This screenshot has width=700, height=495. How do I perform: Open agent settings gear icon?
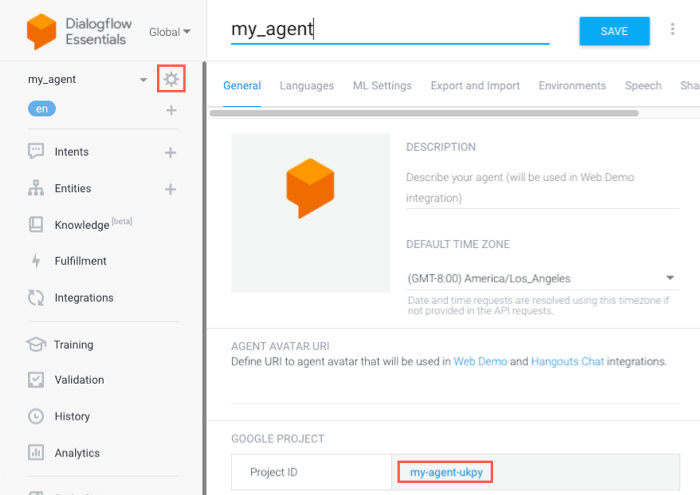point(171,79)
